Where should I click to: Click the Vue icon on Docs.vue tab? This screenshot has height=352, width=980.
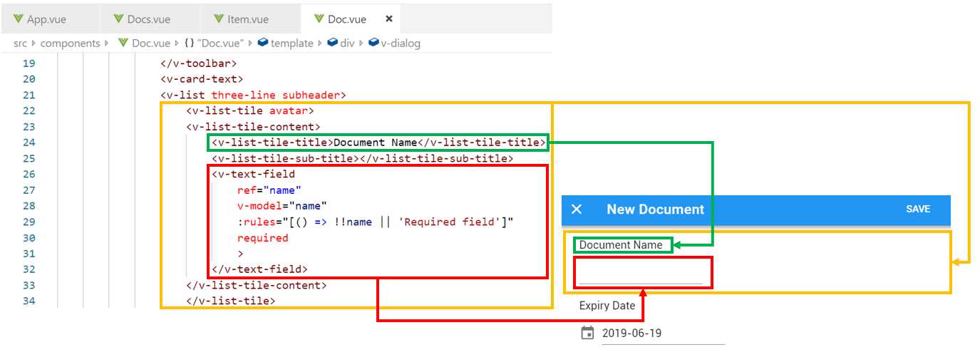[x=118, y=19]
